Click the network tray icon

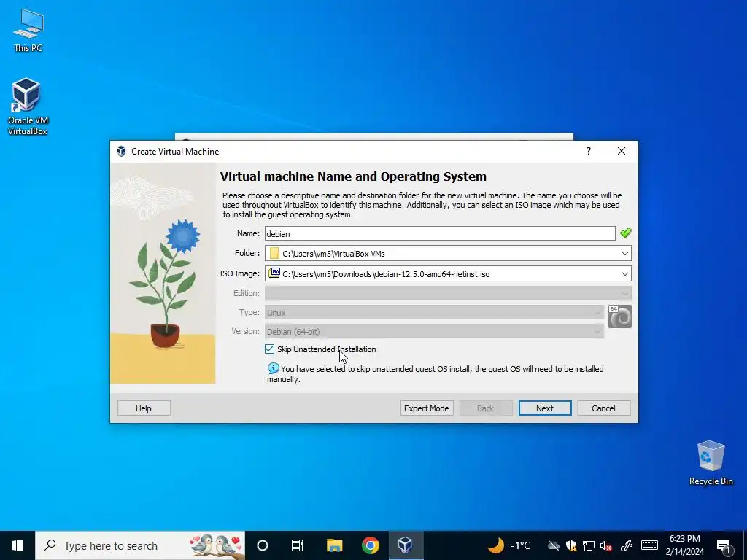pos(589,545)
